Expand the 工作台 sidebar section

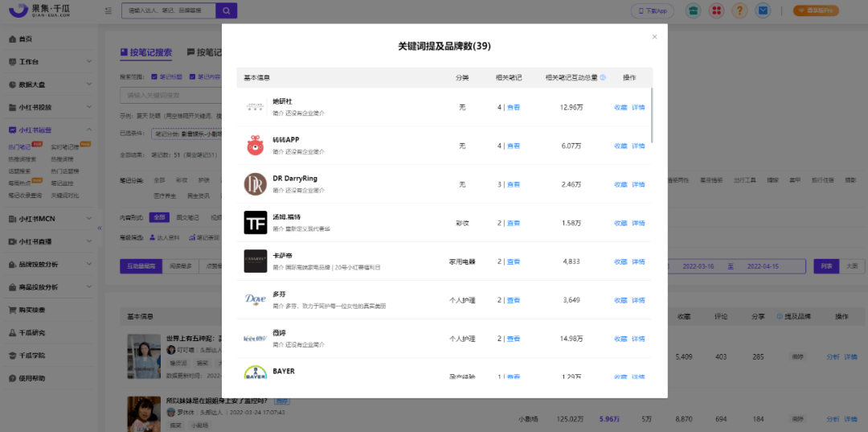(88, 61)
